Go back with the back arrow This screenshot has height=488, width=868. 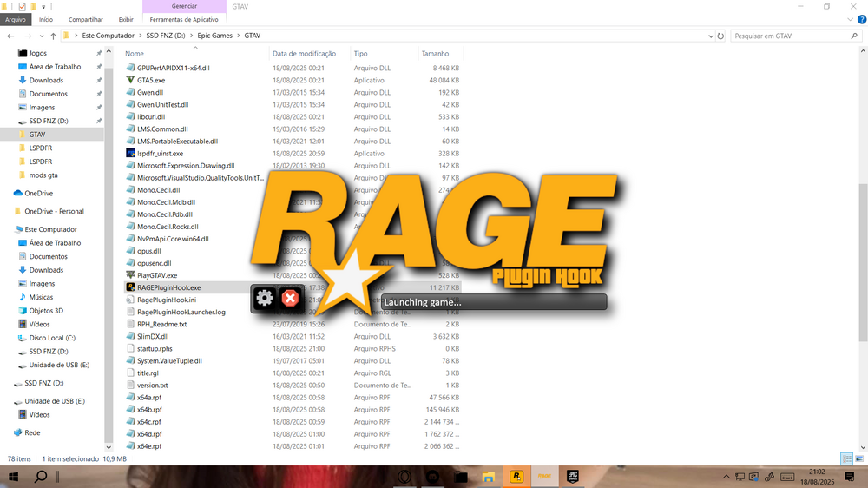(10, 36)
